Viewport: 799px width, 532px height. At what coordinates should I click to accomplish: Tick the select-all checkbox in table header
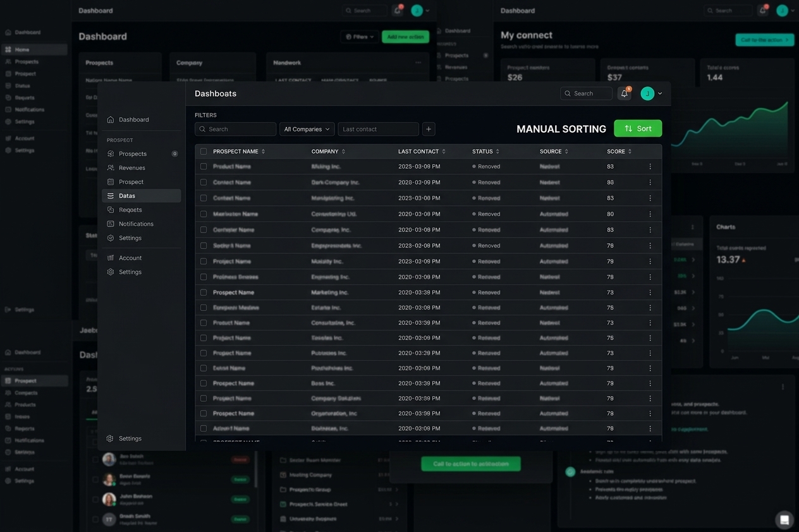[204, 152]
